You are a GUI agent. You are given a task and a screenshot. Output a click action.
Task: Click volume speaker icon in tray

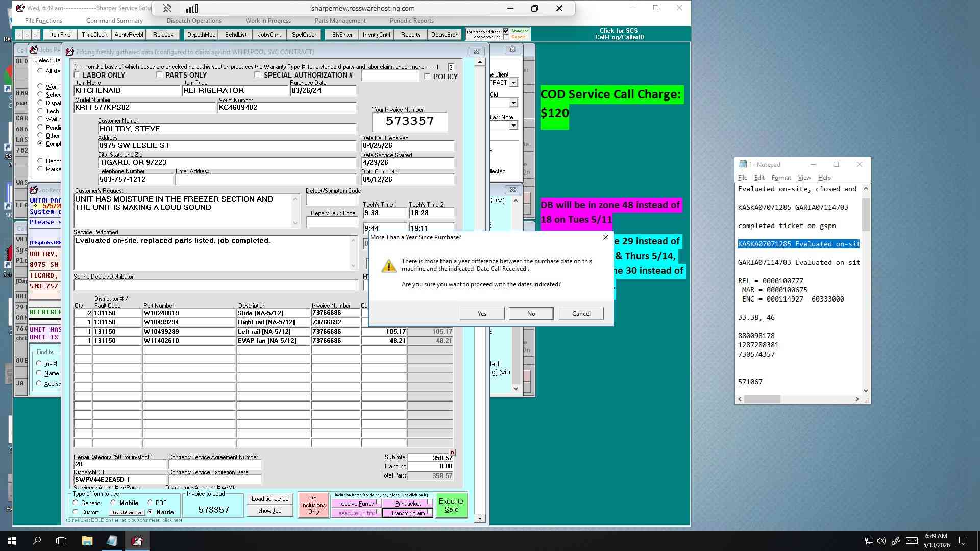pyautogui.click(x=882, y=541)
